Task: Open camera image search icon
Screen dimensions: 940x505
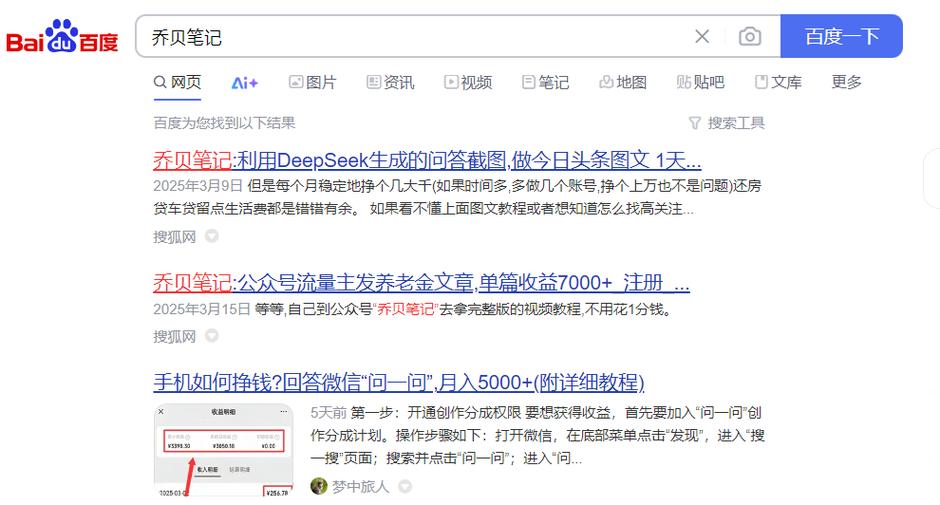Action: [750, 37]
